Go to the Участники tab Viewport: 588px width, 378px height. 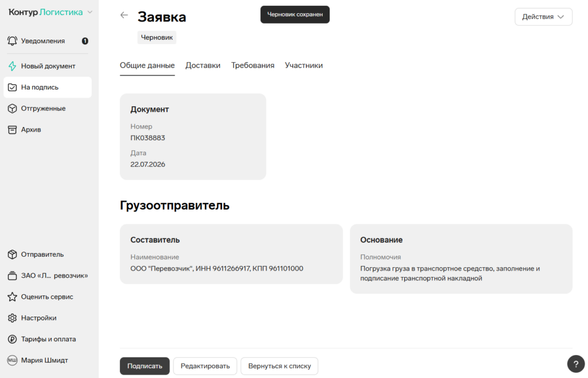pos(304,65)
